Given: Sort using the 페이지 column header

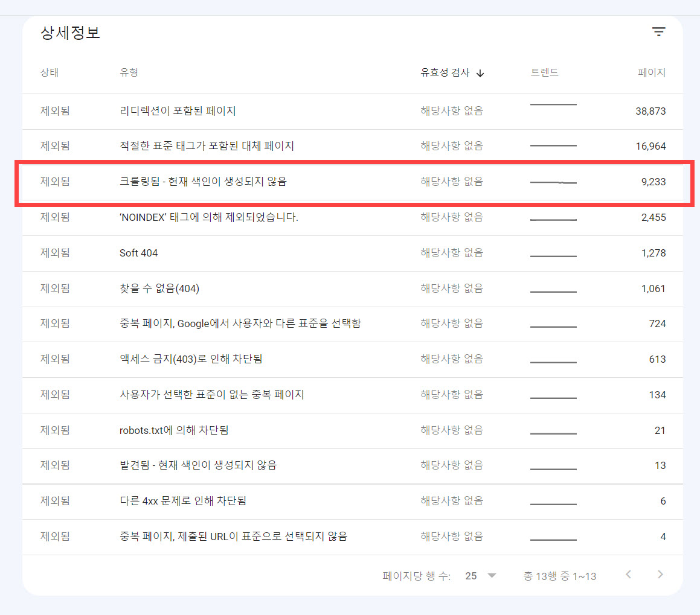Looking at the screenshot, I should tap(653, 72).
